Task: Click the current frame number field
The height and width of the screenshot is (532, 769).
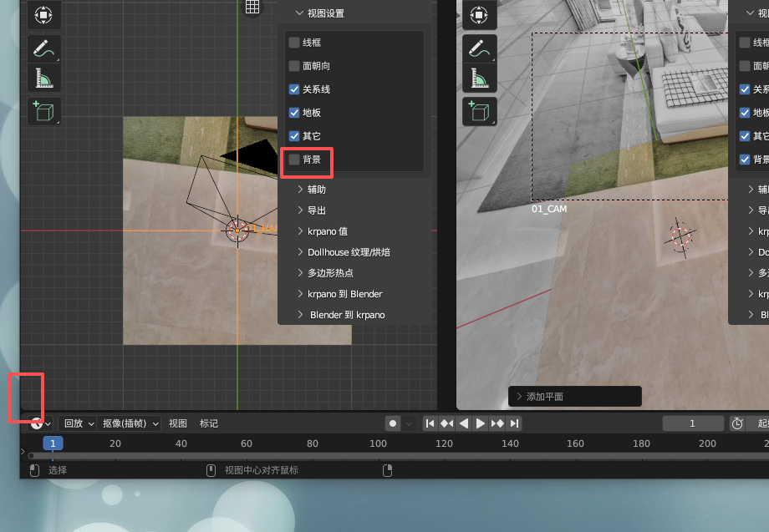Action: pyautogui.click(x=693, y=423)
